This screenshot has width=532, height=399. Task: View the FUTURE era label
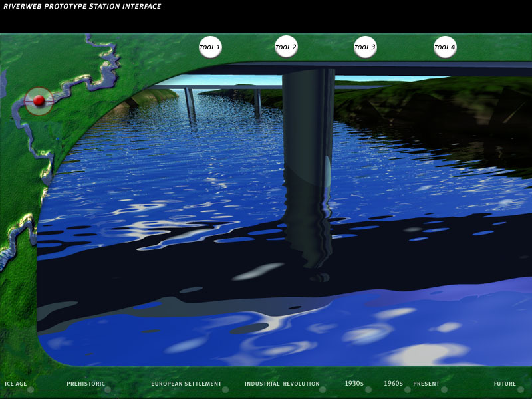click(505, 384)
